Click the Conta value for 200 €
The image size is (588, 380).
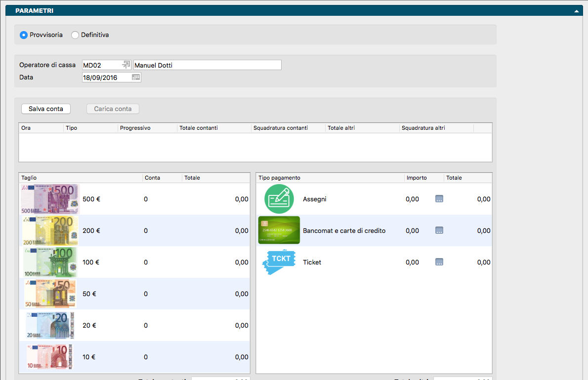[146, 230]
